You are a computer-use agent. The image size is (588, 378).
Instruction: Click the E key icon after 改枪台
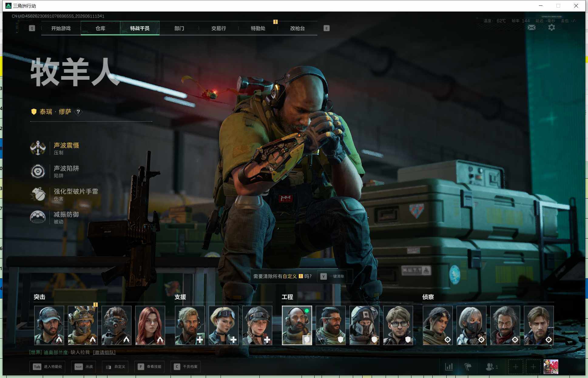[326, 28]
